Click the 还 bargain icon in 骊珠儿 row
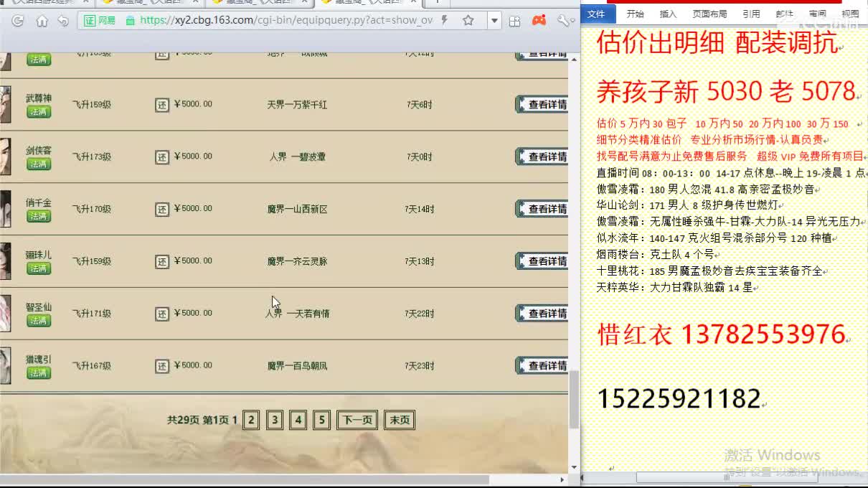Screen dimensions: 868x488 (x=162, y=261)
